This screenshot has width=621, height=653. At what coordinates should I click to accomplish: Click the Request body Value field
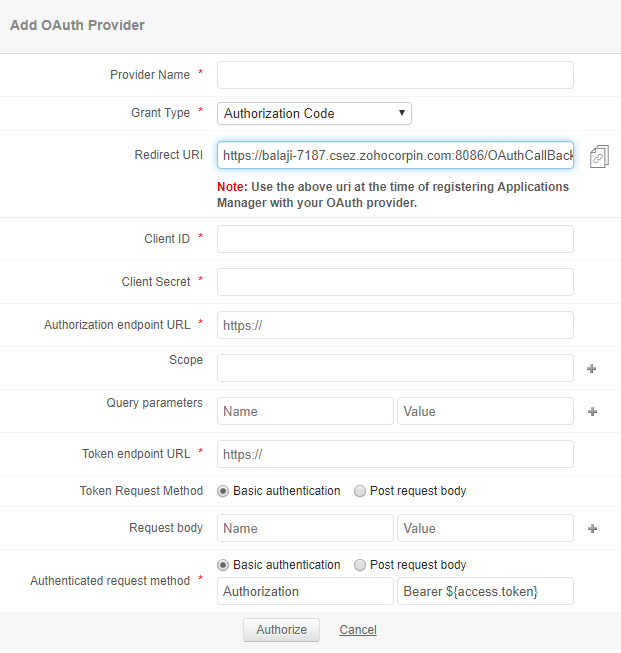pos(485,528)
